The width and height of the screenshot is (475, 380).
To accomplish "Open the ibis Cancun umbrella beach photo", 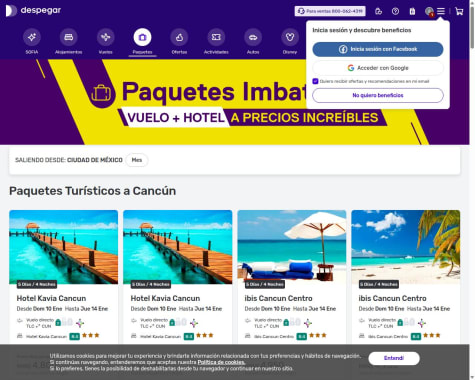I will click(x=292, y=247).
